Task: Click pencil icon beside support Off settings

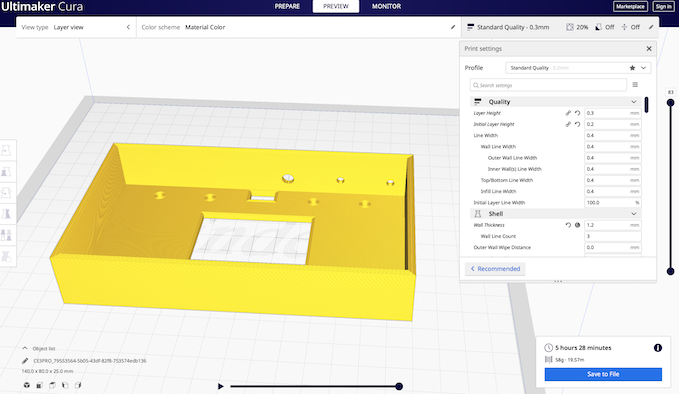Action: [x=651, y=27]
